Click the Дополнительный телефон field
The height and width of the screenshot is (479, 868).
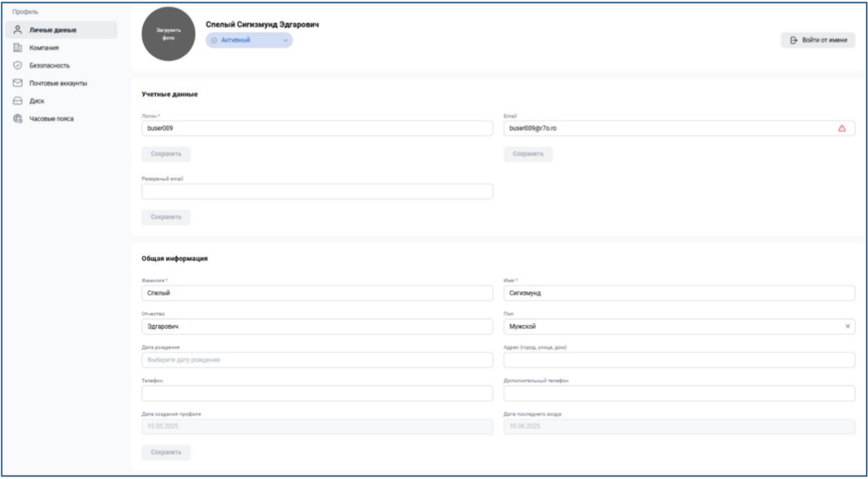tap(679, 393)
